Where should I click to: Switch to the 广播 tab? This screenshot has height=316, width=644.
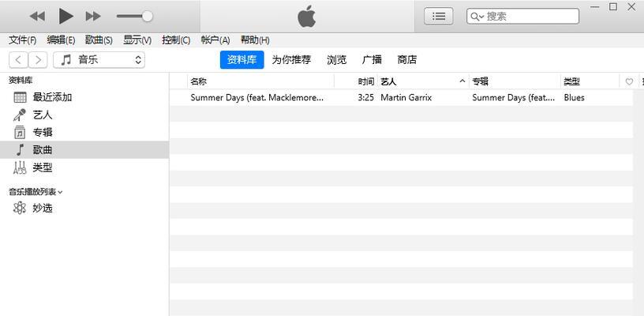click(372, 60)
